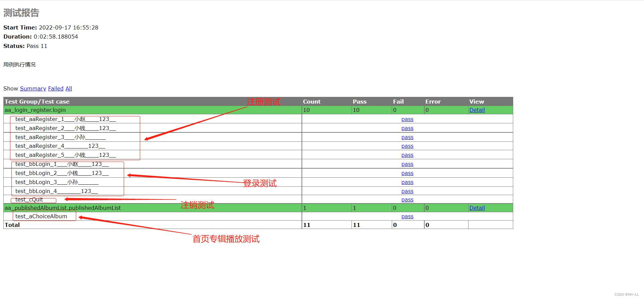Open Detail link for aa_login_register.login
Image resolution: width=644 pixels, height=299 pixels.
click(477, 110)
